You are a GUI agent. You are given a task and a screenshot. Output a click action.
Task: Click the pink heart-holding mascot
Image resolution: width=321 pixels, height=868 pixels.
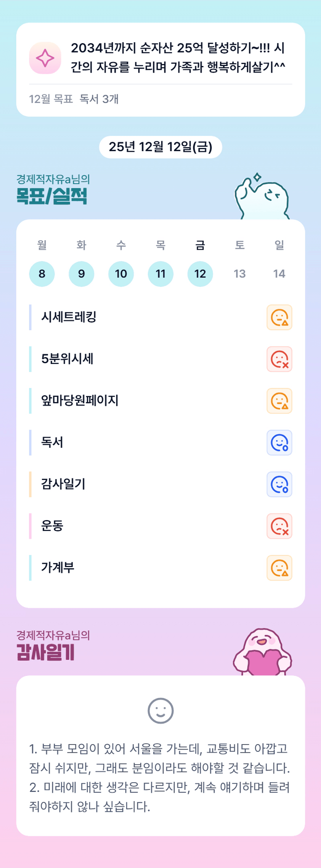[262, 653]
